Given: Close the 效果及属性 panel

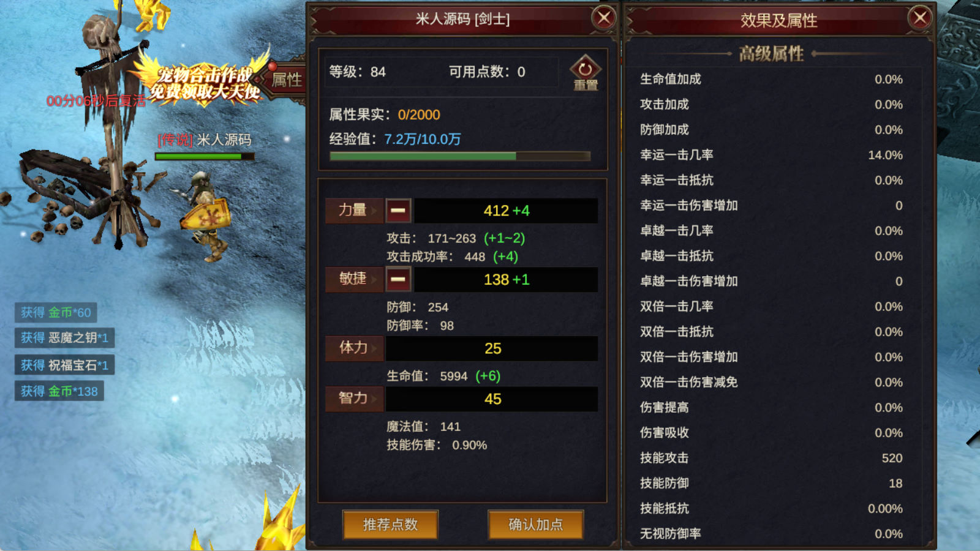Looking at the screenshot, I should (x=920, y=18).
